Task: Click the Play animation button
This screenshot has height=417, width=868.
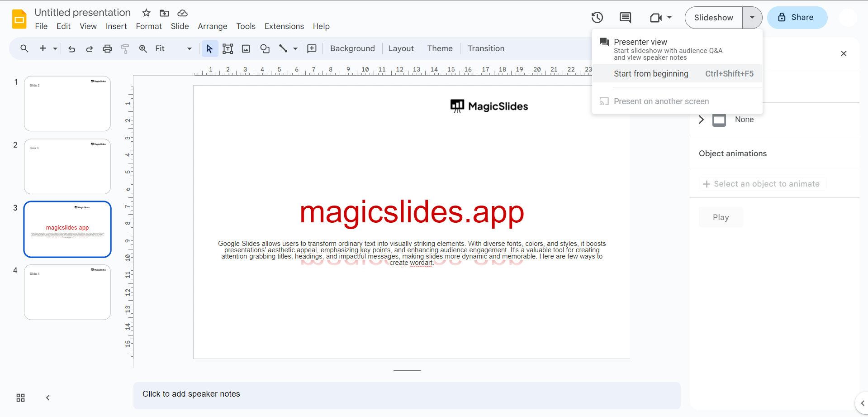Action: pyautogui.click(x=721, y=217)
